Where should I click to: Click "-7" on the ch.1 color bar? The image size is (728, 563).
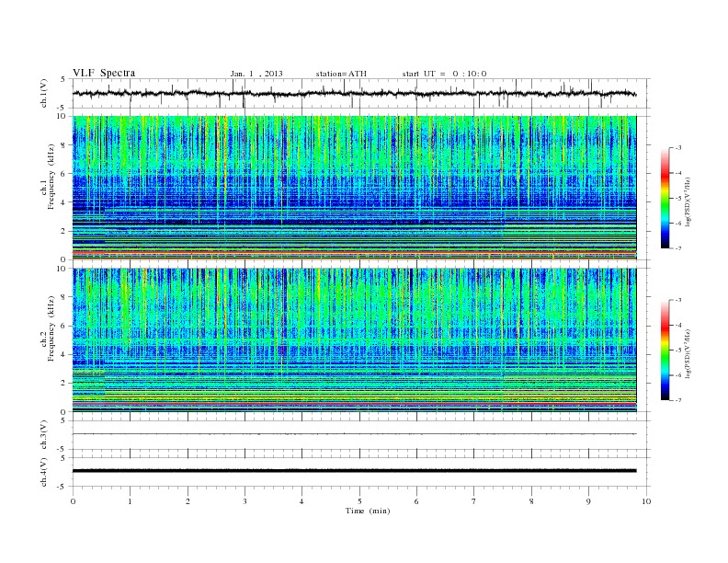678,248
